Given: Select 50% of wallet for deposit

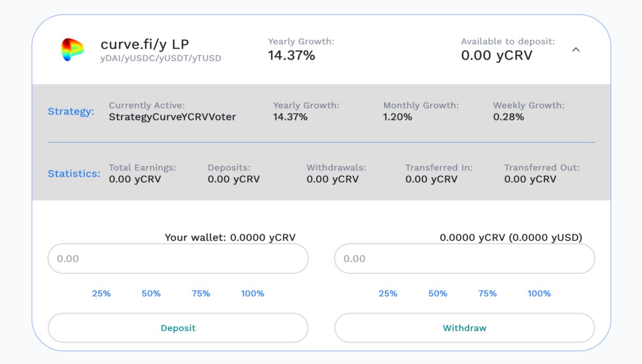Looking at the screenshot, I should tap(151, 293).
